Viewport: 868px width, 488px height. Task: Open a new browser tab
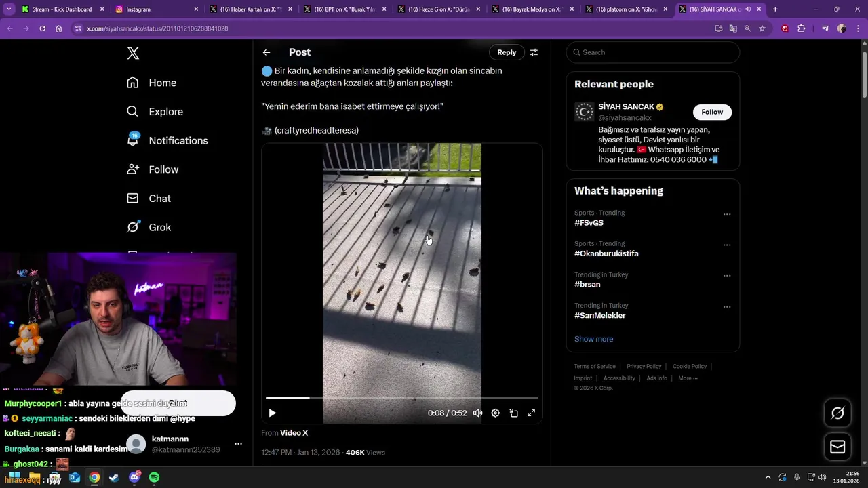[775, 9]
